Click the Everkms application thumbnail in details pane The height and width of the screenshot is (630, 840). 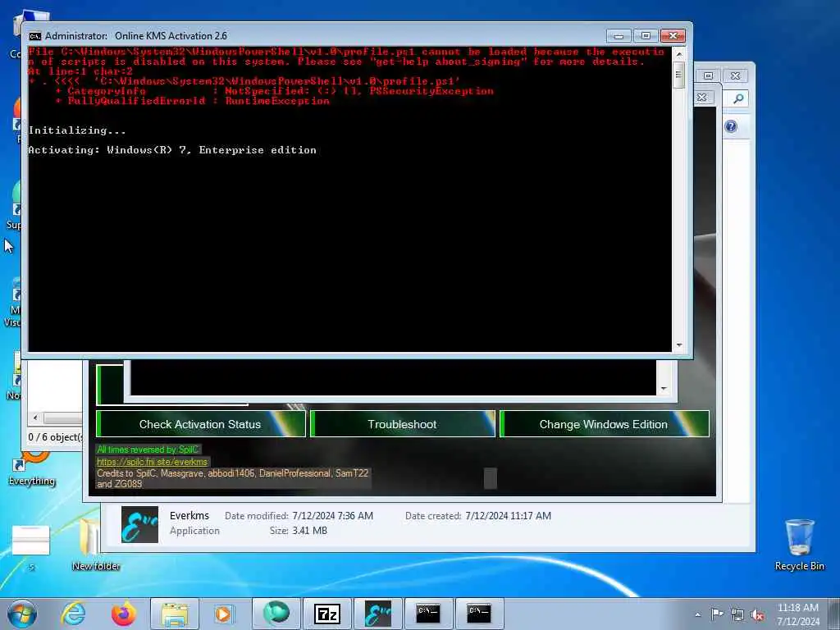(x=139, y=524)
